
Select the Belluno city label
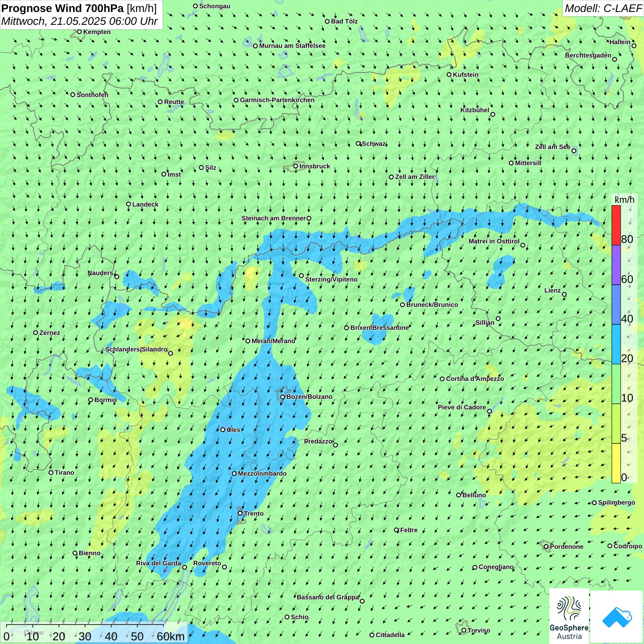point(474,495)
